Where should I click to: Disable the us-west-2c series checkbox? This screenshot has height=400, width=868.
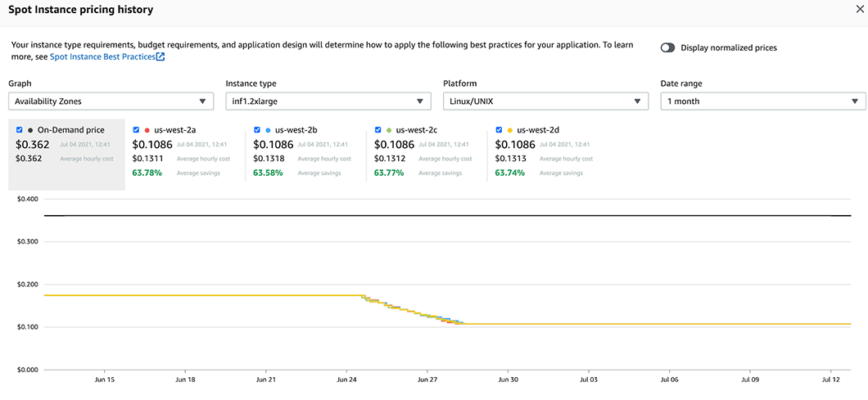click(377, 130)
